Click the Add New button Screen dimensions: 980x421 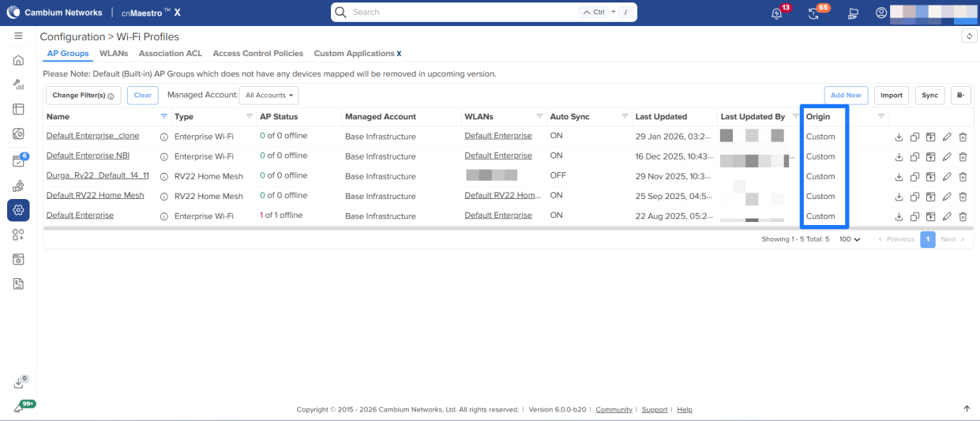coord(846,96)
